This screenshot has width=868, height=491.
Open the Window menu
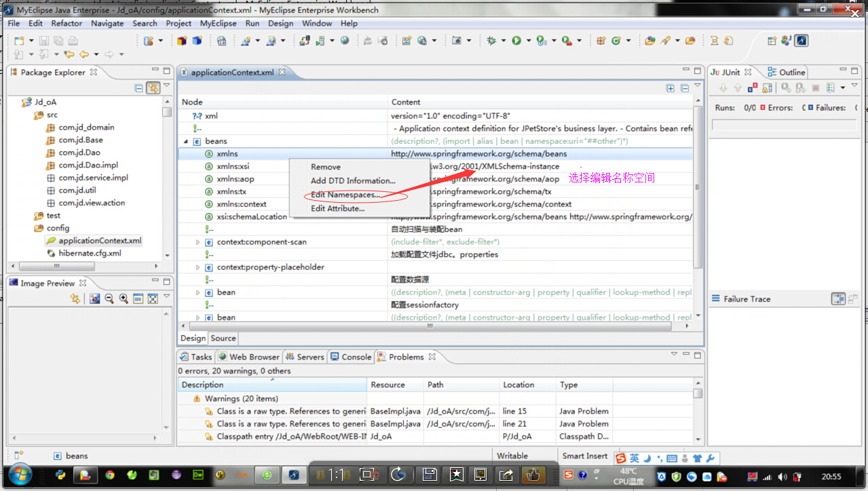point(317,23)
